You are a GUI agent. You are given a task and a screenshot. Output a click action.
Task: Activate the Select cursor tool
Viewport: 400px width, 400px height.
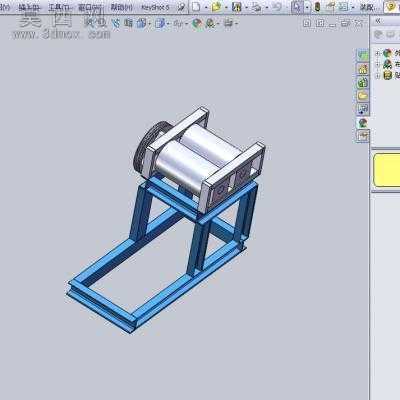296,7
